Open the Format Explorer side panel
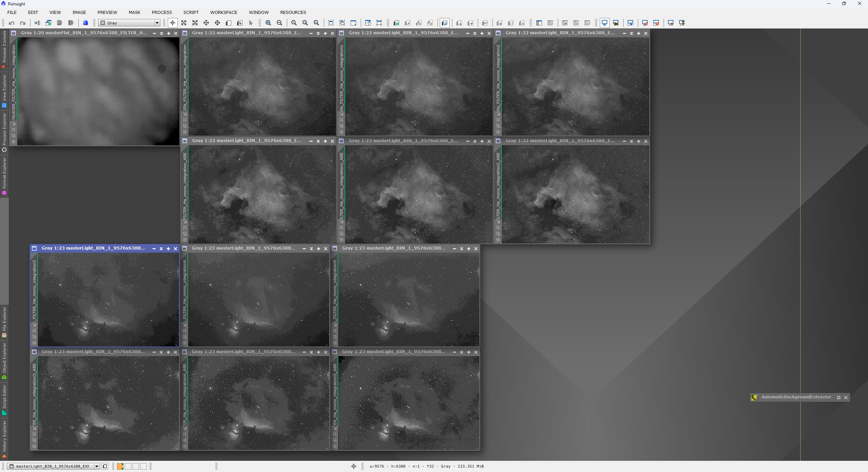Viewport: 868px width, 472px height. pyautogui.click(x=4, y=176)
